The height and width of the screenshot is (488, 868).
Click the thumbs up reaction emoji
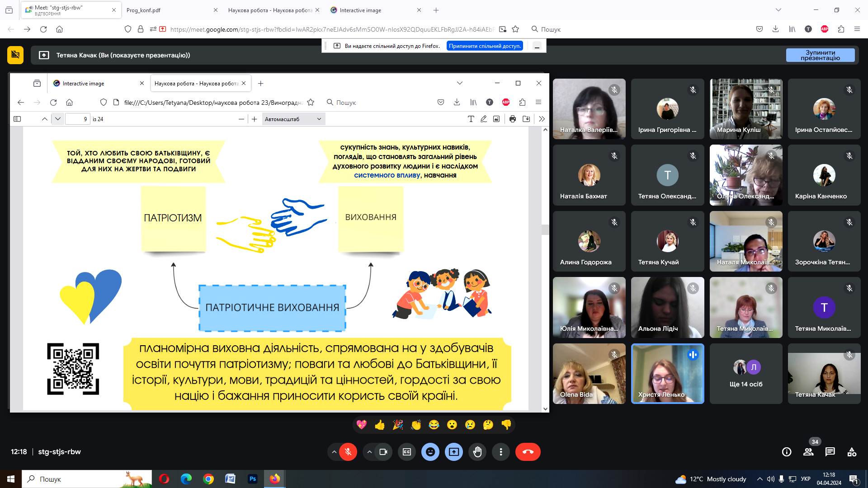click(x=380, y=425)
